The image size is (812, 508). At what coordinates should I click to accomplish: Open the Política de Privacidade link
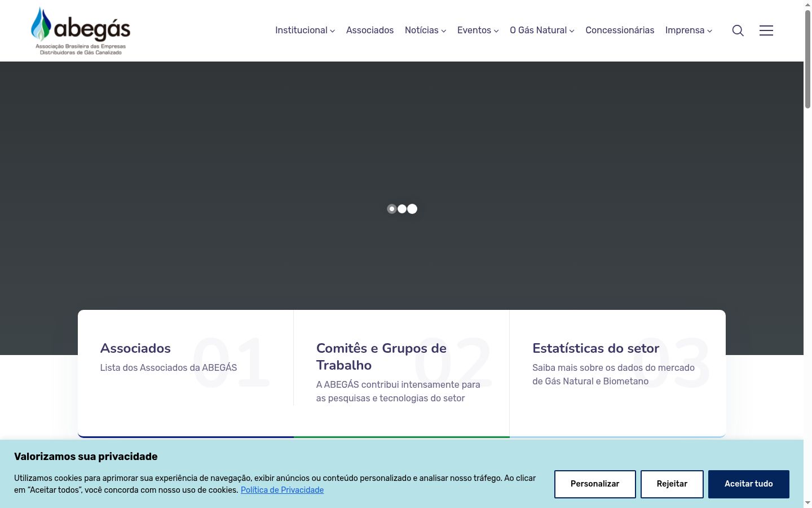click(282, 490)
